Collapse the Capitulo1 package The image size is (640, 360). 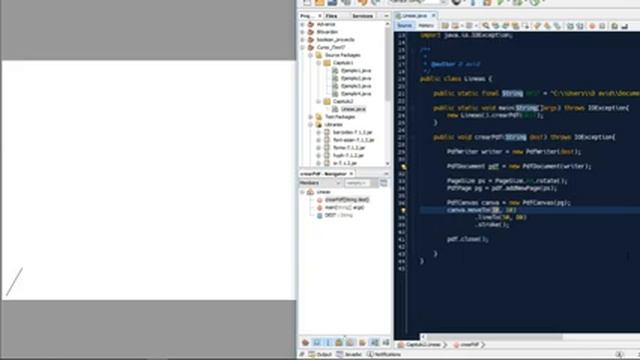[x=319, y=63]
